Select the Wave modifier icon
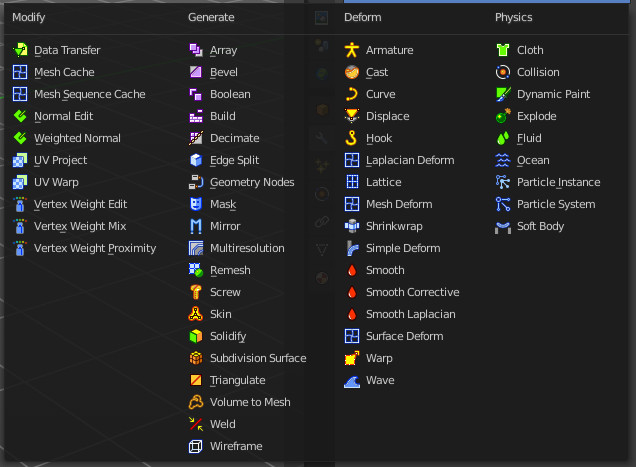This screenshot has width=636, height=467. pyautogui.click(x=352, y=380)
